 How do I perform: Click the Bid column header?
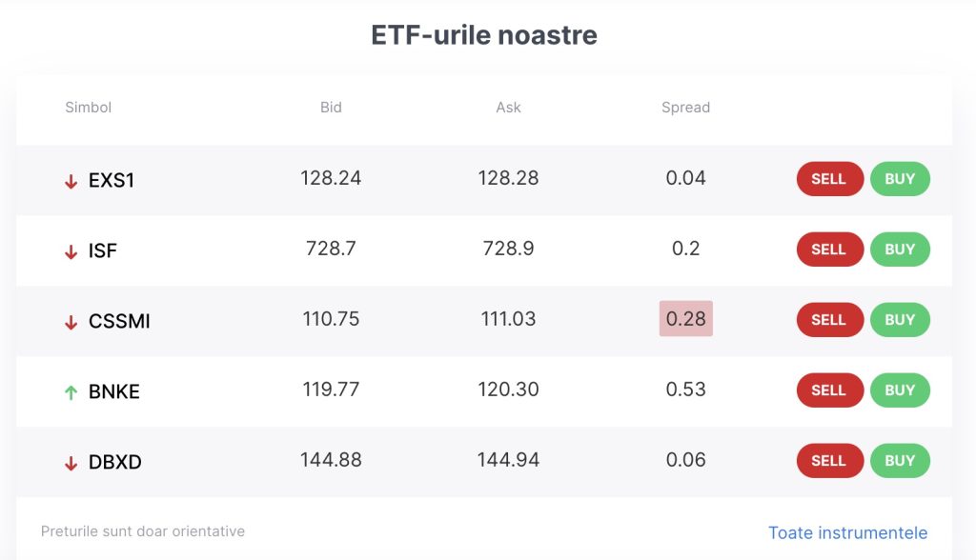(x=331, y=108)
